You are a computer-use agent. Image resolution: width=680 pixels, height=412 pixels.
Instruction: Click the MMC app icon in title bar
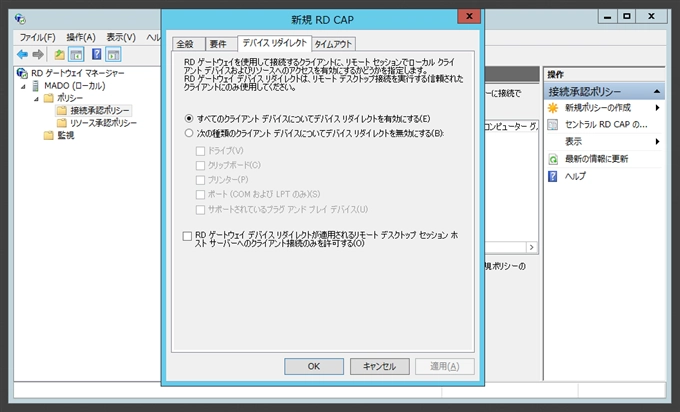point(20,19)
